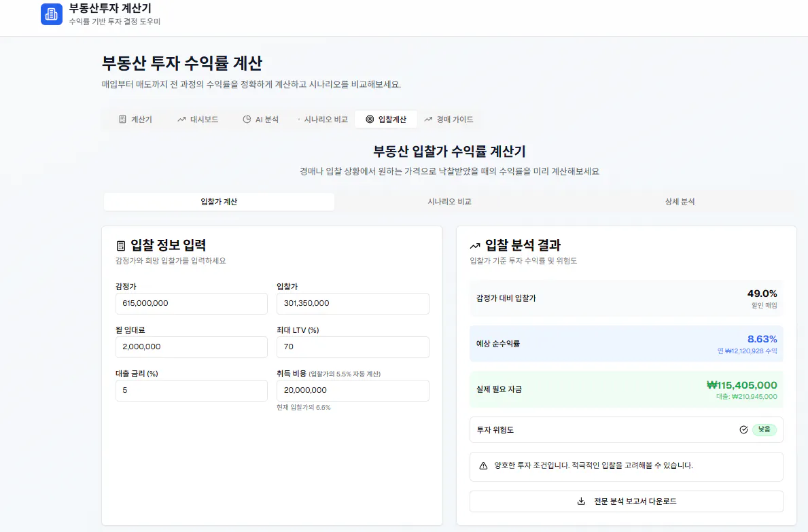Click the 할인 매입 caption
The width and height of the screenshot is (808, 532).
tap(765, 305)
